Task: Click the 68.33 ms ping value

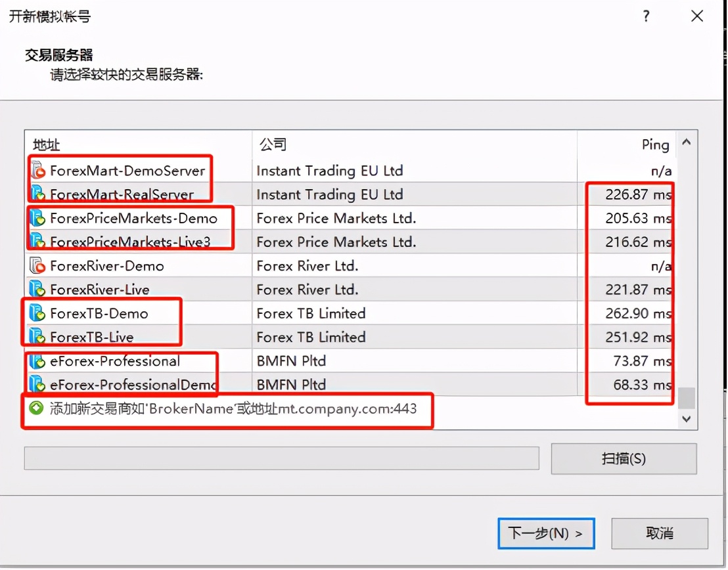Action: coord(643,385)
